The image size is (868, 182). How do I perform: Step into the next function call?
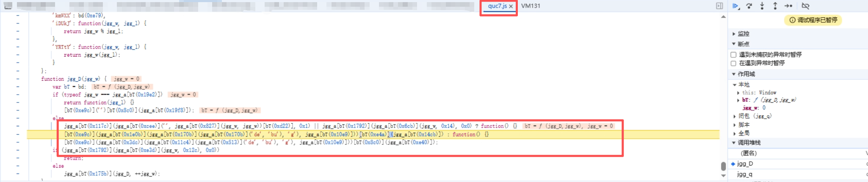coord(762,6)
